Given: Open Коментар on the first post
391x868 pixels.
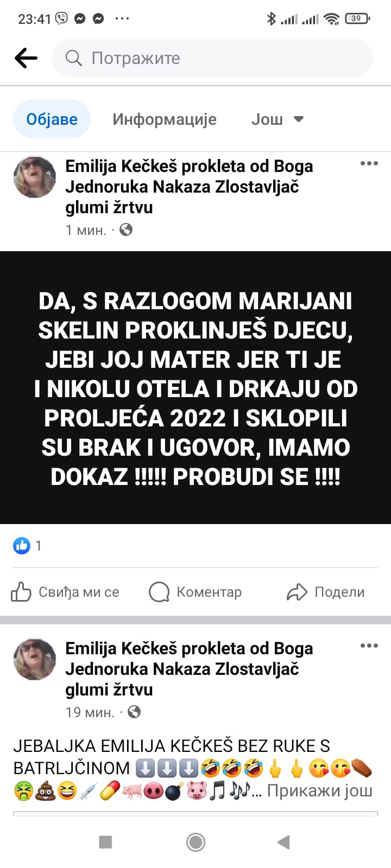Looking at the screenshot, I should pos(195,592).
